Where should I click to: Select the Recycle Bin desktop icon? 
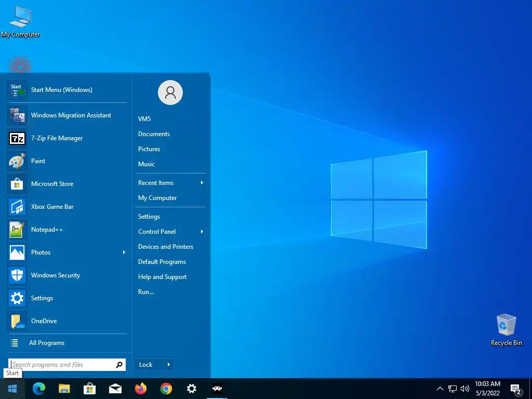tap(506, 330)
